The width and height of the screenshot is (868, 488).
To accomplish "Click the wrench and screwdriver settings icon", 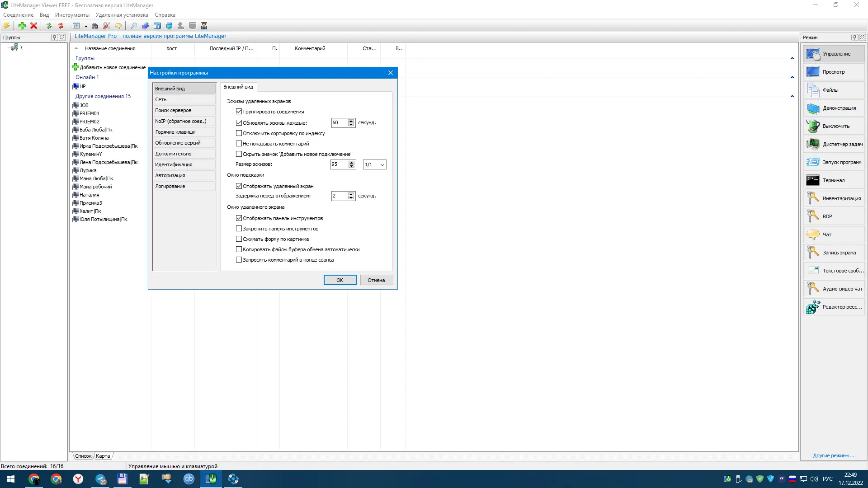I will [x=107, y=26].
